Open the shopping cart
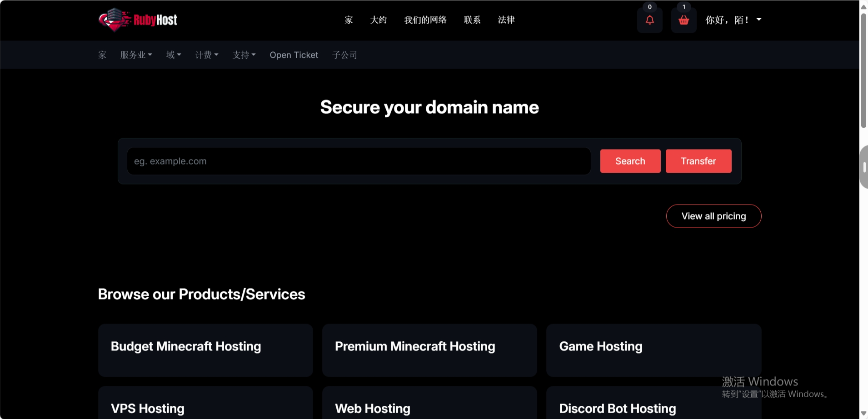Viewport: 868px width, 419px height. pos(683,21)
